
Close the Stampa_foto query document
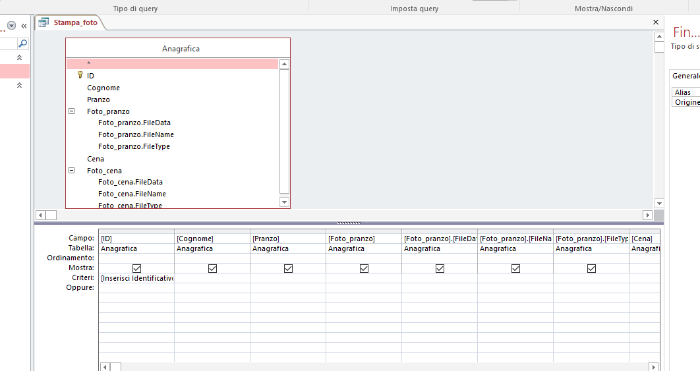point(655,22)
